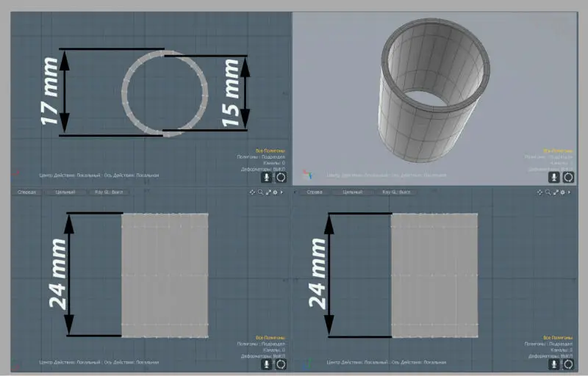Open the Спереди view type dropdown
Viewport: 588px width, 376px height.
26,192
